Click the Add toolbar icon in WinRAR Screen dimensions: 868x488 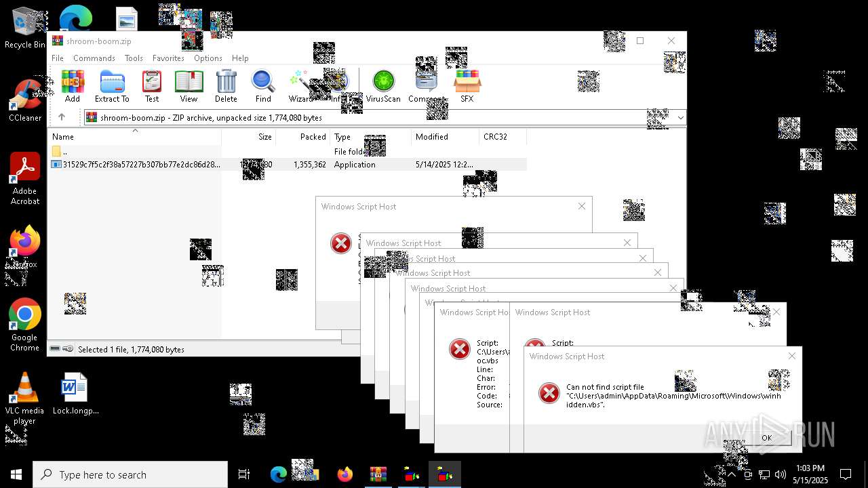click(73, 86)
